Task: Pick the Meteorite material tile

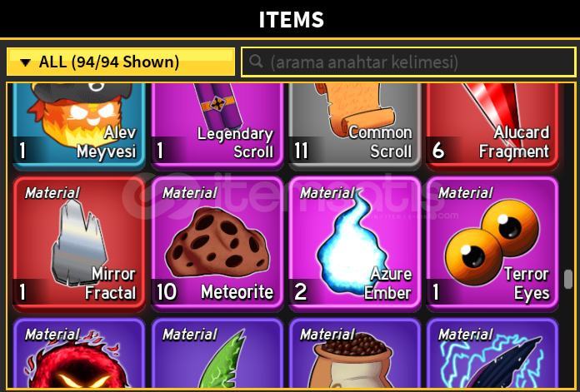Action: [x=217, y=244]
